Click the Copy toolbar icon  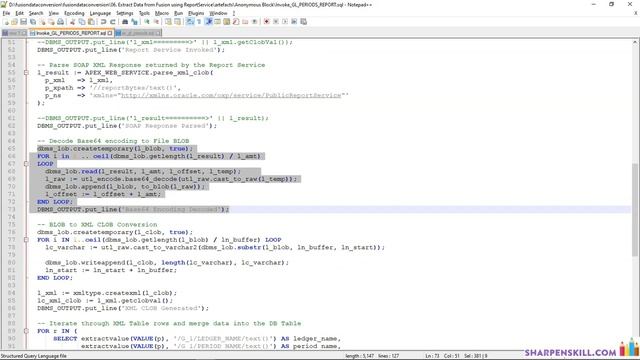(x=82, y=22)
